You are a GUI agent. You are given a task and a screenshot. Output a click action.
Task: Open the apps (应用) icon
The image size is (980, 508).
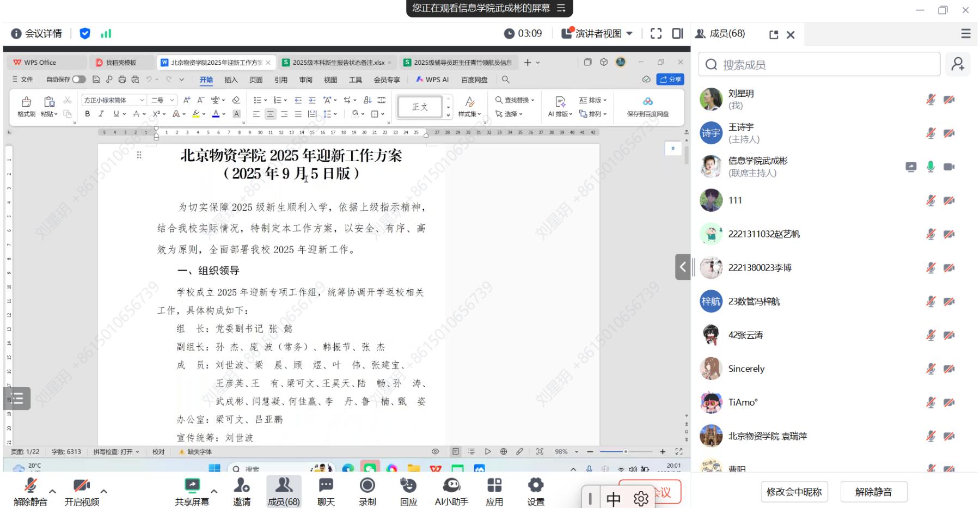(494, 486)
